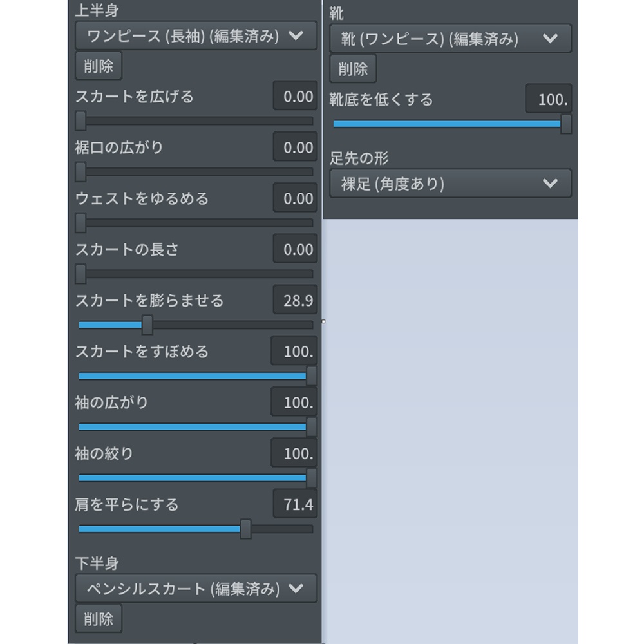Click the スカートをすぼめる slider track
The image size is (644, 644).
[193, 375]
